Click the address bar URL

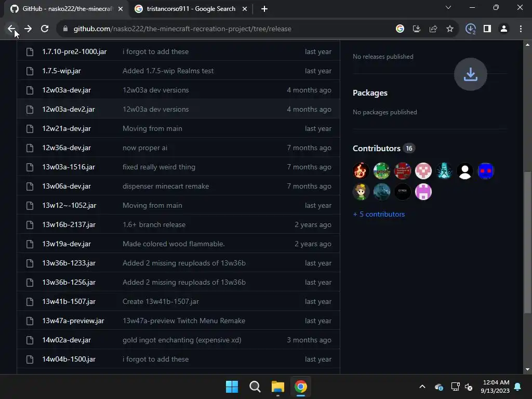[182, 29]
